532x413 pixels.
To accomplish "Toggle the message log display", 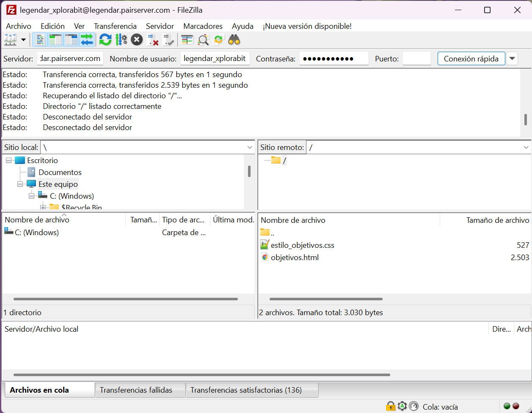I will click(x=40, y=40).
